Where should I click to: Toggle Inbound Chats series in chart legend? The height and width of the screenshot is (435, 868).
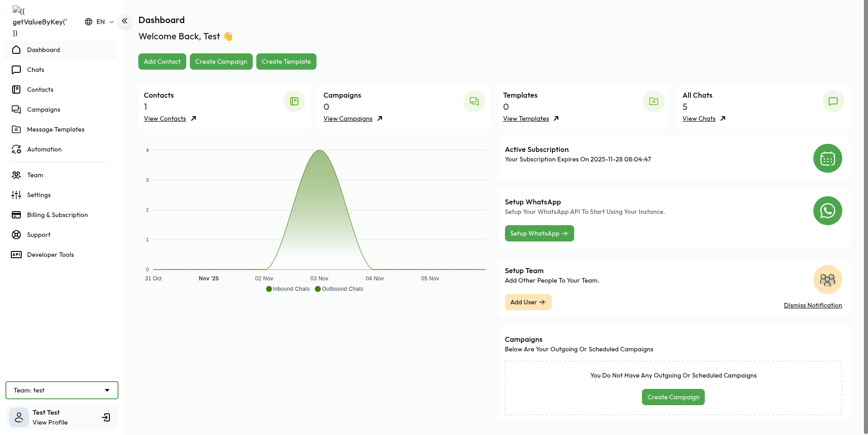(x=288, y=289)
